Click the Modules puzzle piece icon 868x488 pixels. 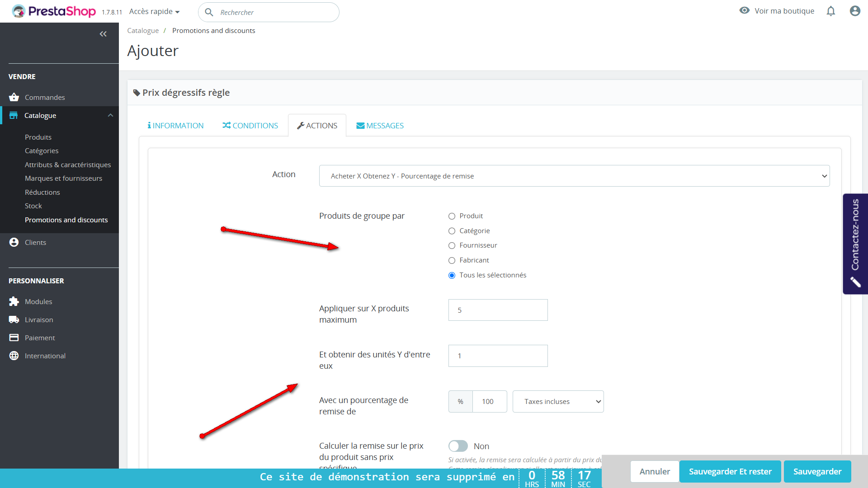(14, 301)
